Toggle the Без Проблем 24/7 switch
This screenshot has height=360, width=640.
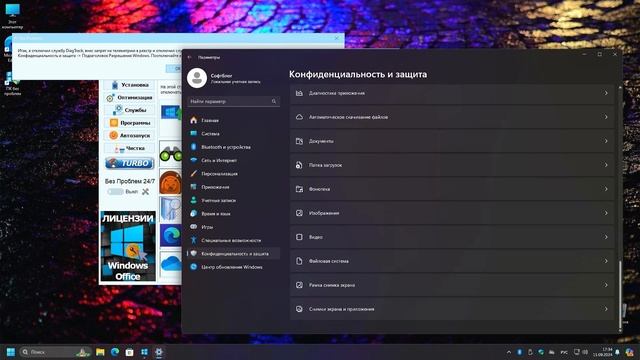[115, 192]
